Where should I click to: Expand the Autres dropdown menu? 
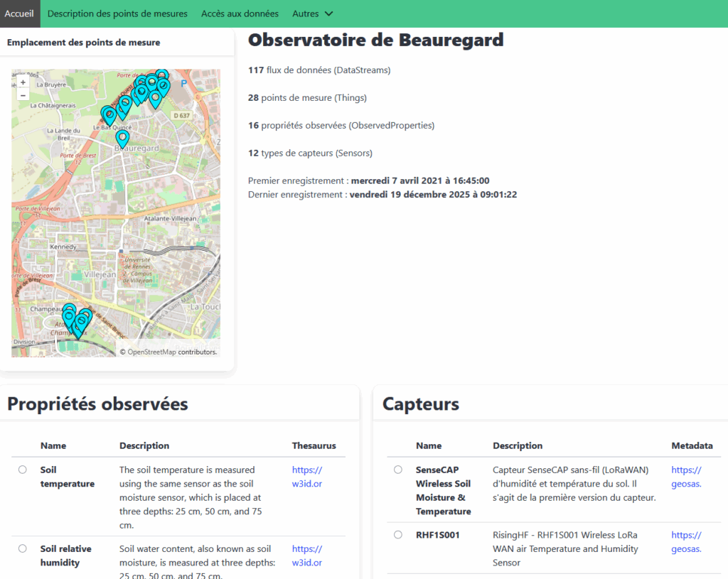tap(312, 13)
